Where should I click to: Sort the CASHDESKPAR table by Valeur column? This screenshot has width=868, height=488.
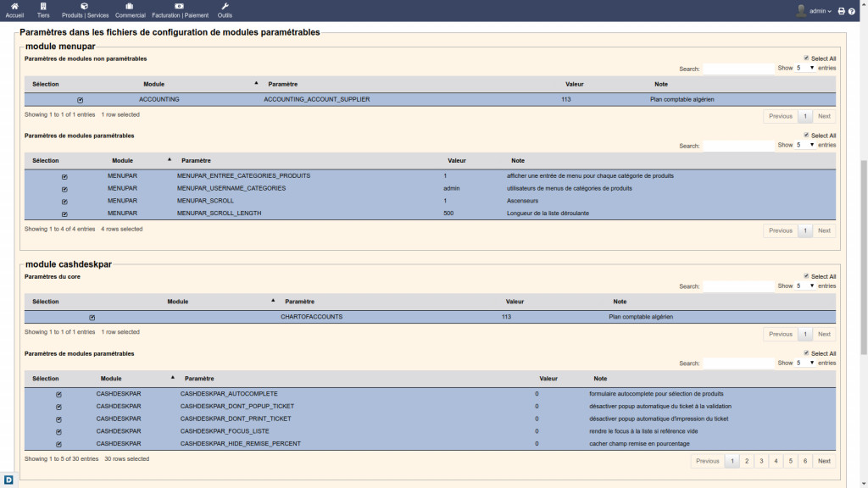(548, 379)
